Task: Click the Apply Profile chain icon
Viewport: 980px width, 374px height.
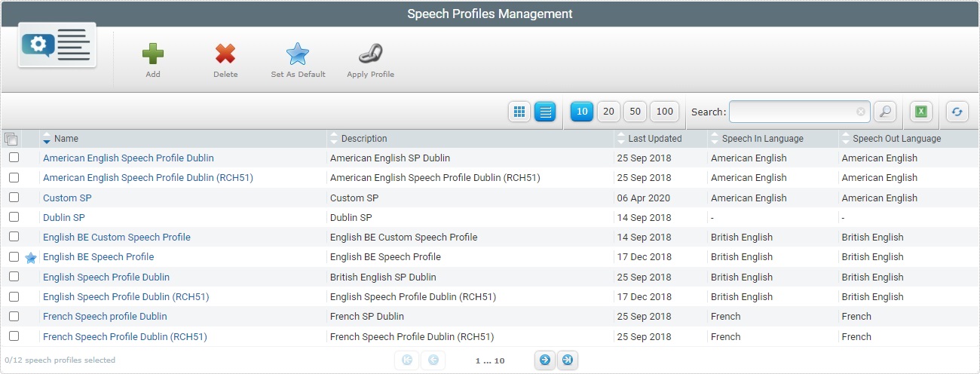Action: click(370, 54)
